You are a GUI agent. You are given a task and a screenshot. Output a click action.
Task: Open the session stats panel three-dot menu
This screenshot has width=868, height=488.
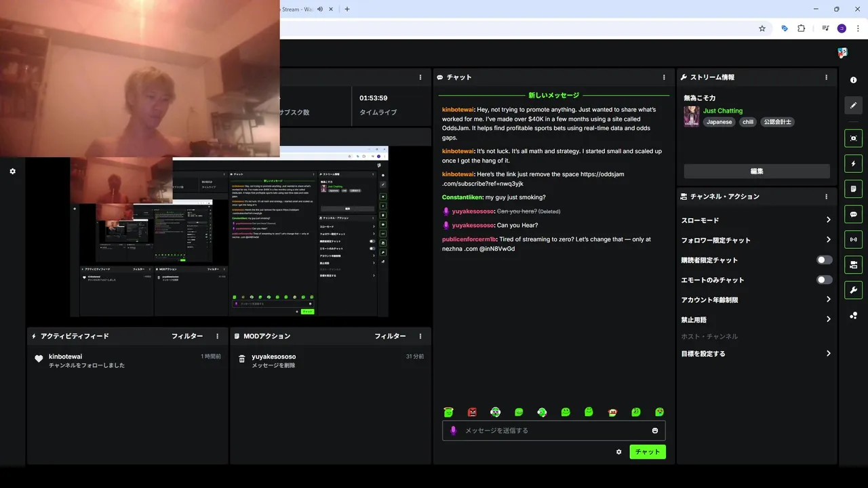click(420, 77)
